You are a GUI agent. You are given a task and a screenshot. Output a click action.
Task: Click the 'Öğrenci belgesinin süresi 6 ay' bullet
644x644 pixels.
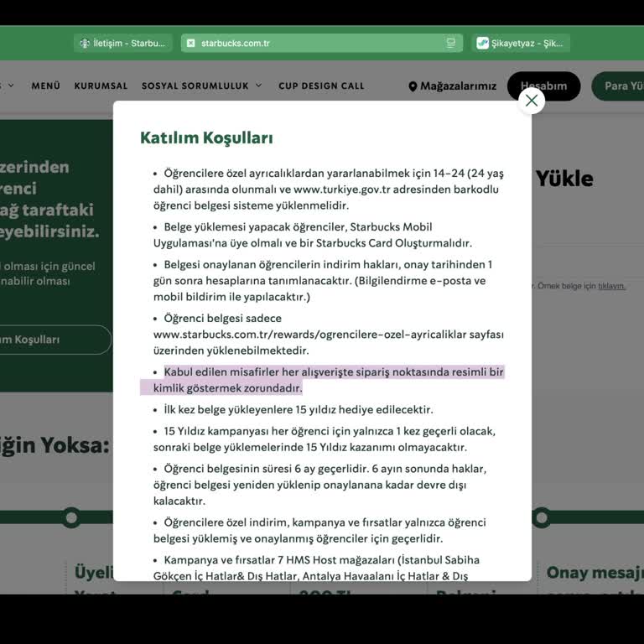(319, 485)
